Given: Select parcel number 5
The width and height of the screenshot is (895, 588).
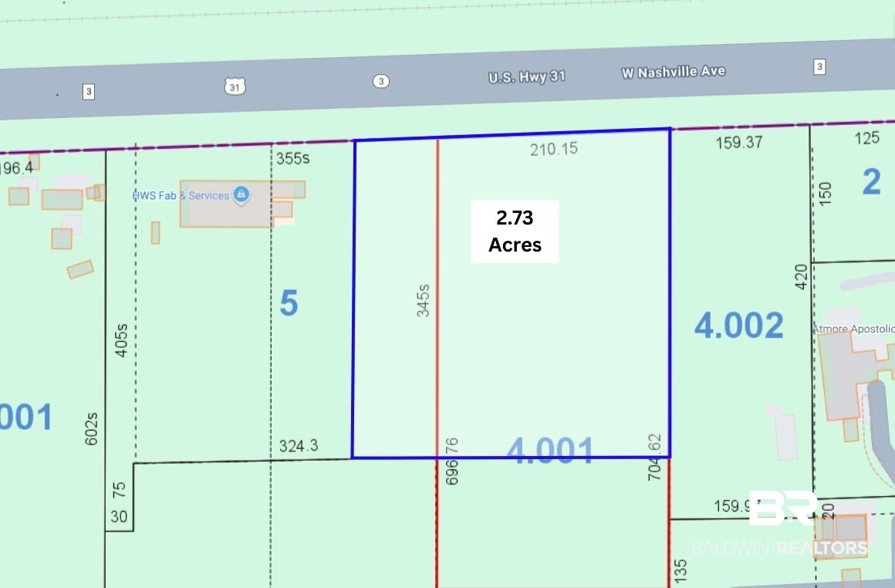Looking at the screenshot, I should (289, 302).
